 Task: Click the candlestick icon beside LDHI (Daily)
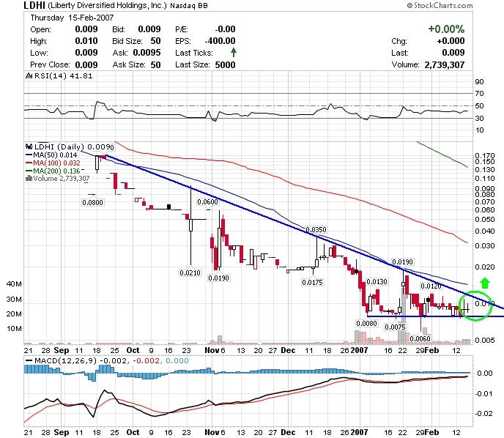point(29,146)
